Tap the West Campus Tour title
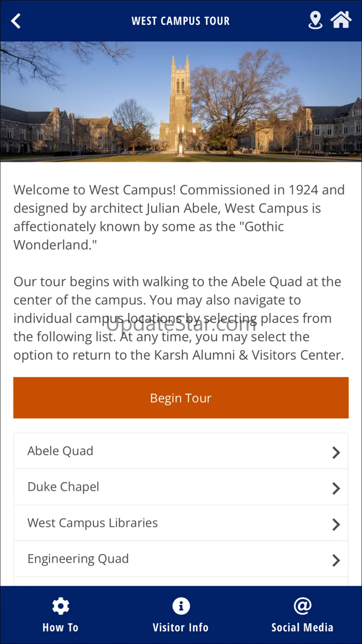362x644 pixels. click(x=181, y=21)
